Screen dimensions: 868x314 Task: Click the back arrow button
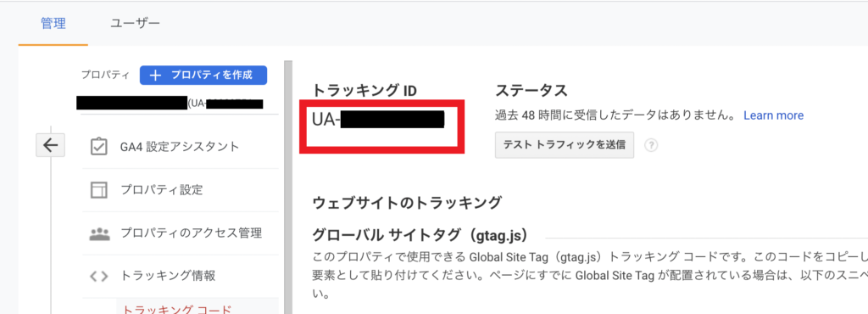(50, 145)
